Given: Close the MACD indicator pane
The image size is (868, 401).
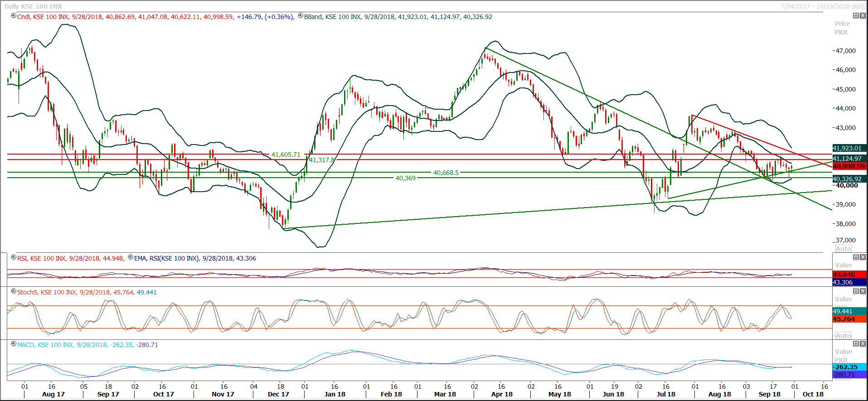Looking at the screenshot, I should (x=863, y=344).
